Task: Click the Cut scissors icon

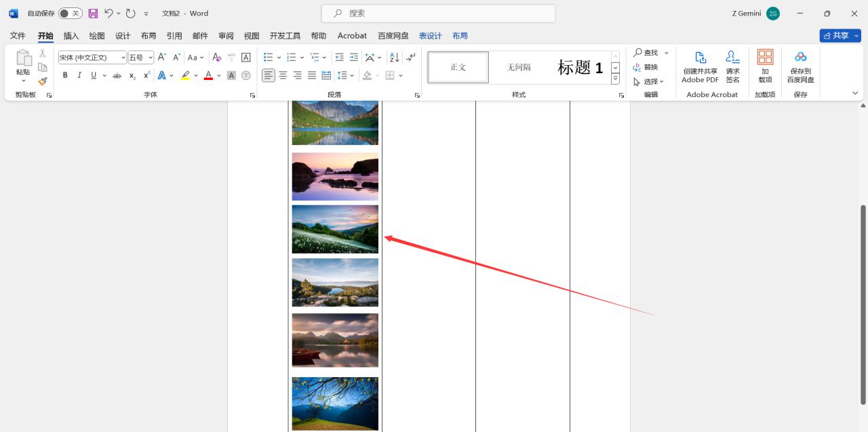Action: click(x=42, y=53)
